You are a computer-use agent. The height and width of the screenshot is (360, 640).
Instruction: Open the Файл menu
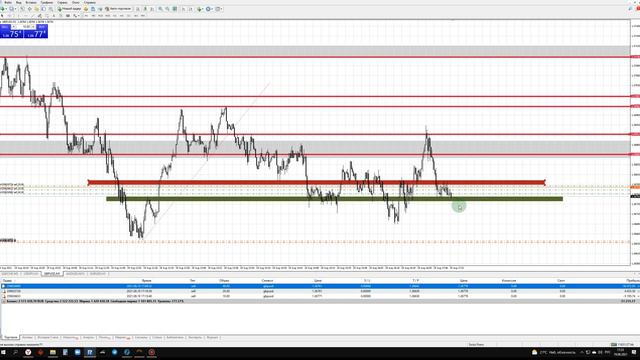tap(8, 2)
